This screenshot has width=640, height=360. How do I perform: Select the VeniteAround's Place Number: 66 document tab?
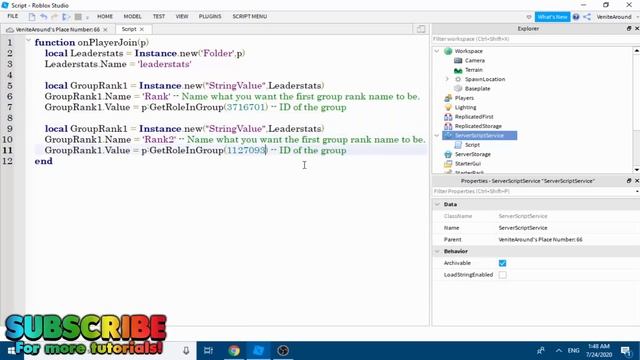pyautogui.click(x=58, y=29)
